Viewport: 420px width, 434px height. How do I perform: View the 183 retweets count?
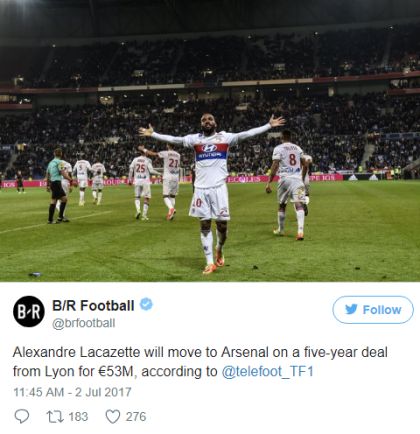pyautogui.click(x=78, y=417)
